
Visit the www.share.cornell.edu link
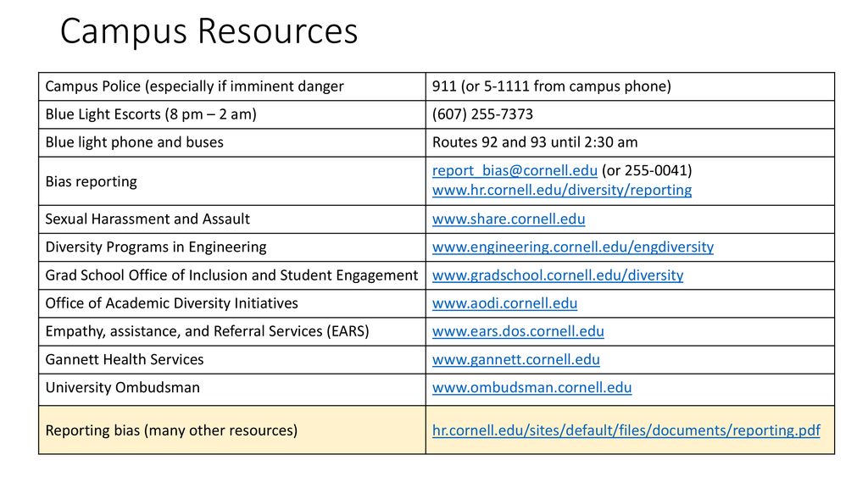pos(509,219)
